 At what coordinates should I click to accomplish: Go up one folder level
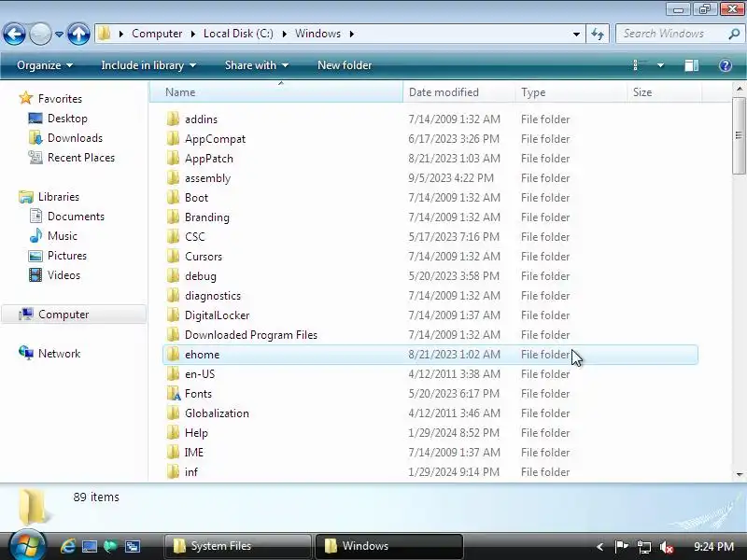pos(78,34)
